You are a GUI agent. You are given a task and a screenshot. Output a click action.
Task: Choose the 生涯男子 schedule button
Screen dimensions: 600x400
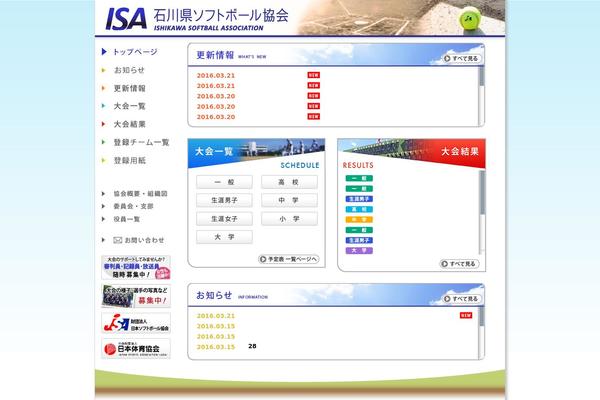tap(224, 200)
